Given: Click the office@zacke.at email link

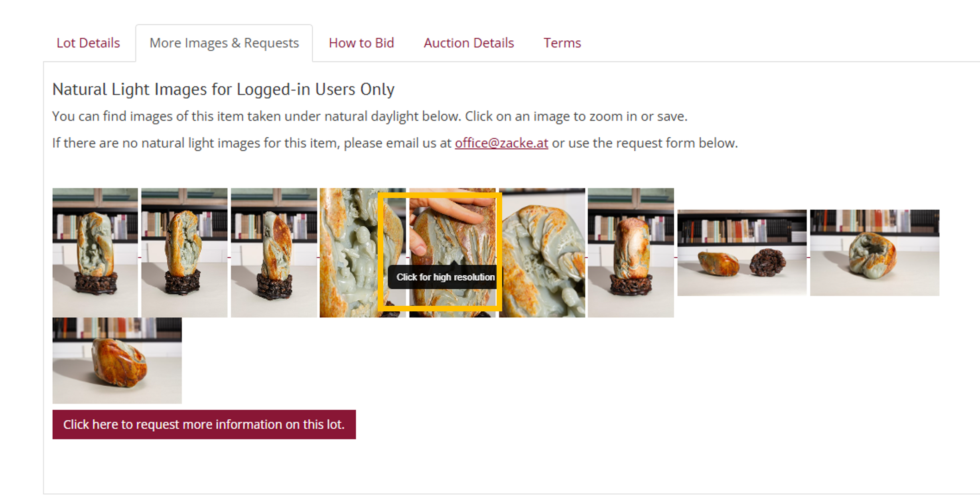Looking at the screenshot, I should (x=501, y=143).
